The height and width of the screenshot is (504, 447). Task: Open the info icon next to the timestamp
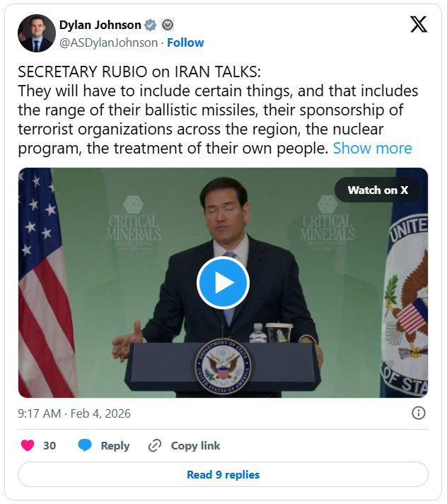[418, 413]
